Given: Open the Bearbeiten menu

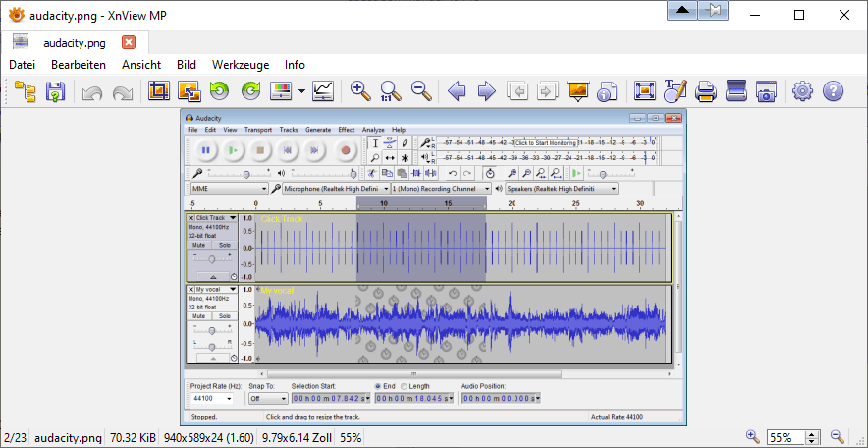Looking at the screenshot, I should click(x=78, y=64).
